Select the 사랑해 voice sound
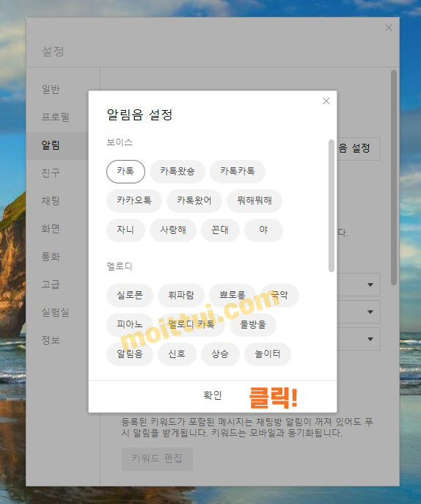The height and width of the screenshot is (504, 421). point(173,230)
